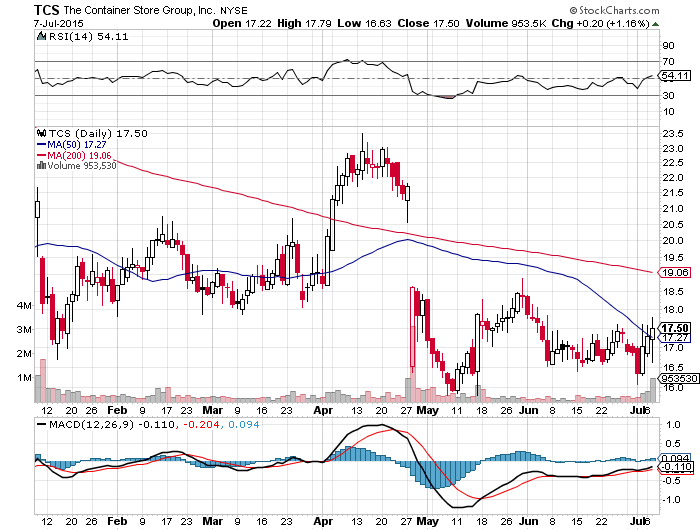Click 'Feb' on the price panel date axis

pyautogui.click(x=117, y=410)
